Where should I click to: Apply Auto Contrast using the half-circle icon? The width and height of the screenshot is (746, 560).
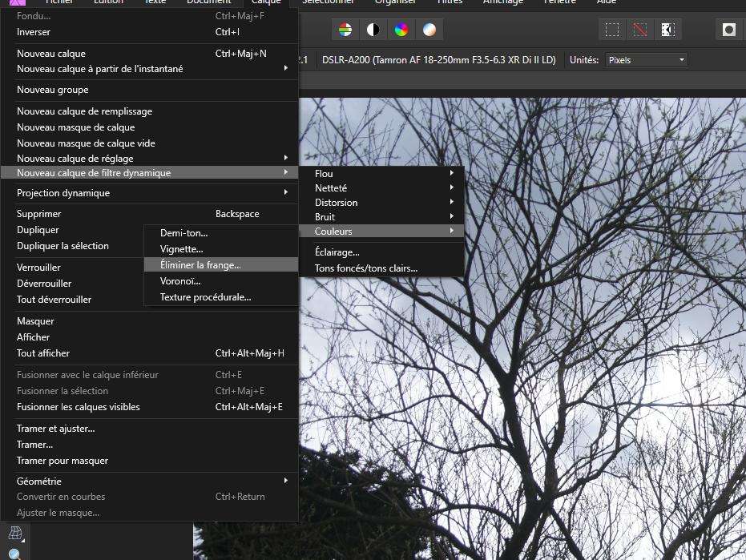373,30
